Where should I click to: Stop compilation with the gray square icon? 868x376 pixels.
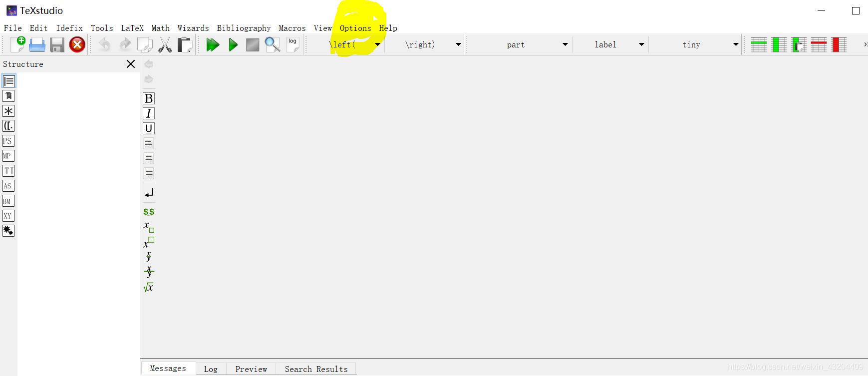(x=253, y=45)
